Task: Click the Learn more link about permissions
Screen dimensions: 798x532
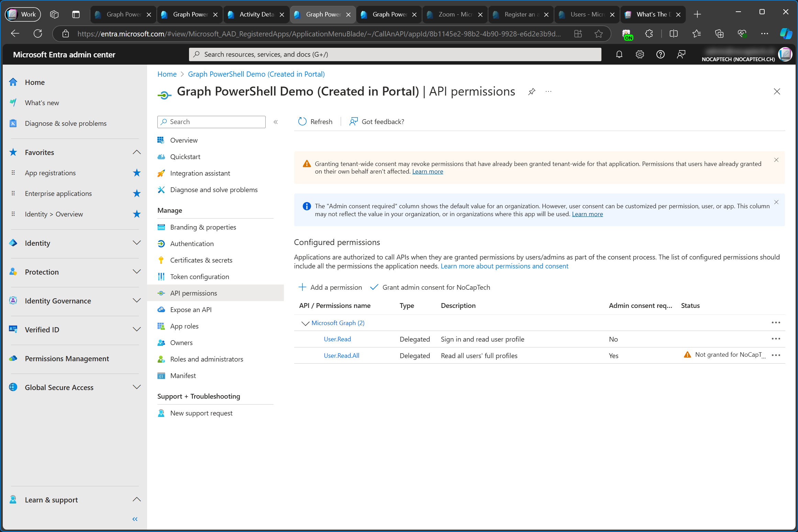Action: point(504,265)
